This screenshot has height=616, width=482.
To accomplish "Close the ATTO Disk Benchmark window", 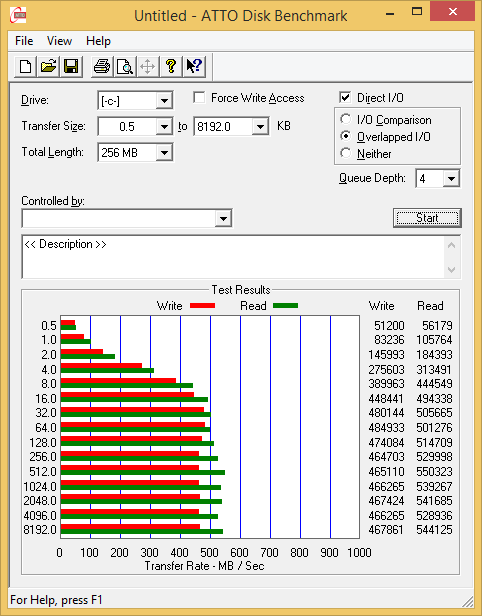I will [453, 12].
